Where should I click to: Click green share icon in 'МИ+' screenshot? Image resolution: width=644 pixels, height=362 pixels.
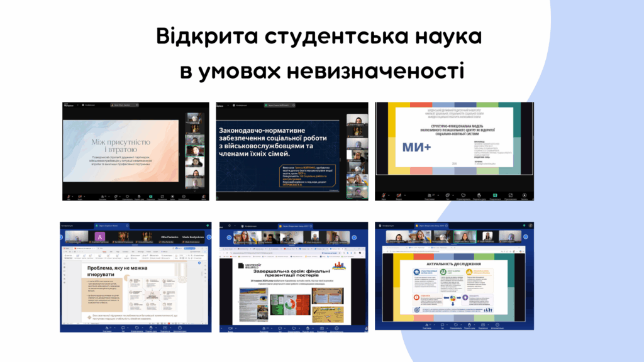pos(495,195)
